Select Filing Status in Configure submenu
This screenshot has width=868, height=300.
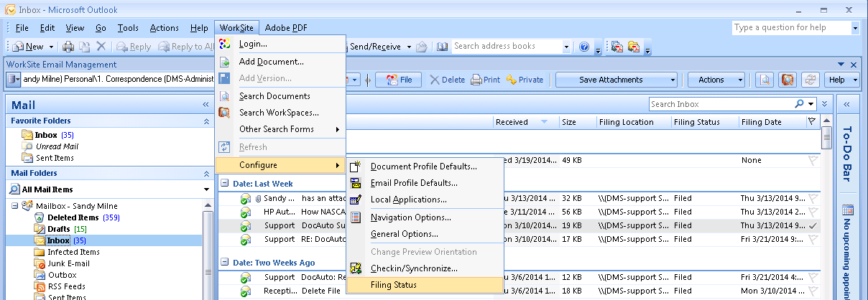tap(424, 285)
